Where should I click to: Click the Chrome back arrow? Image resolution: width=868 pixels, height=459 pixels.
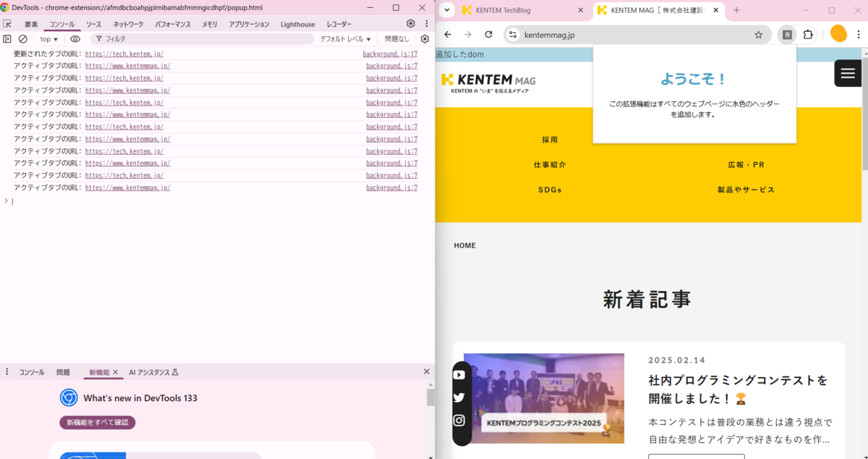click(448, 35)
